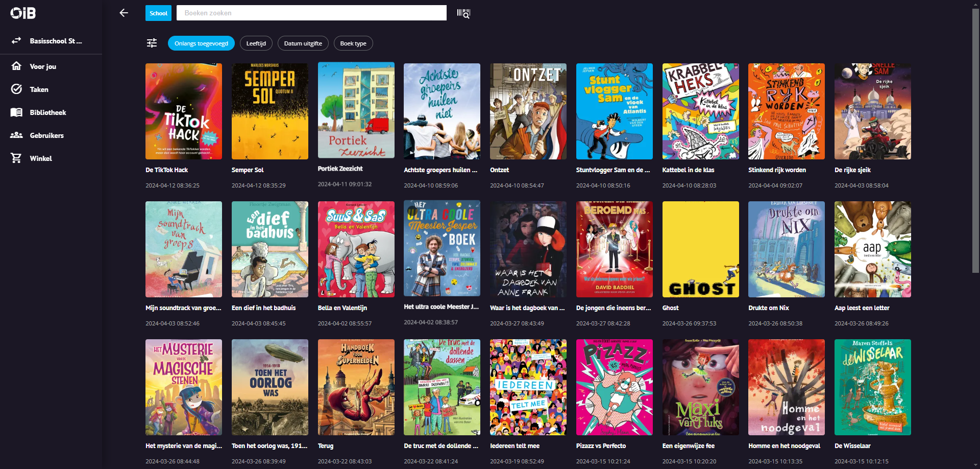Open the Bibliotheek menu item
Viewport: 980px width, 469px height.
[x=51, y=112]
